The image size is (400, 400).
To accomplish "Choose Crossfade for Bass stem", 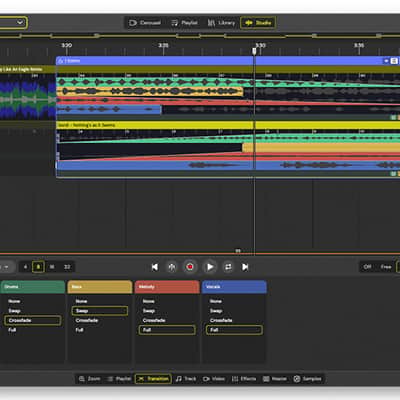I will [x=87, y=320].
